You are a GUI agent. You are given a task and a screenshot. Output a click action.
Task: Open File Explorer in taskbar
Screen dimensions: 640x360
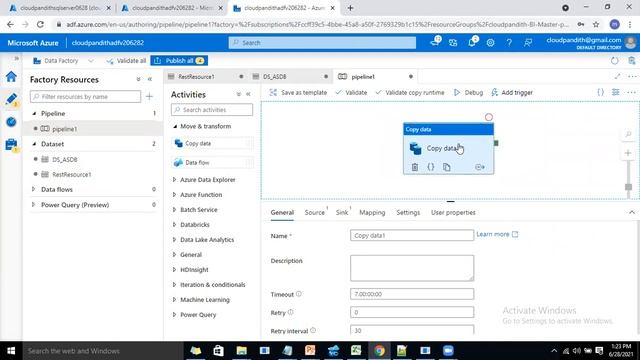click(242, 351)
